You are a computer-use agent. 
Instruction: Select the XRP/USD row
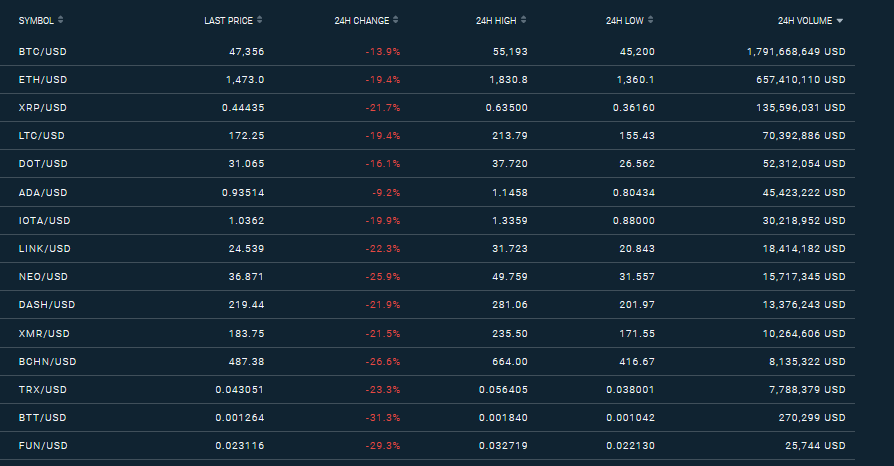pyautogui.click(x=428, y=107)
